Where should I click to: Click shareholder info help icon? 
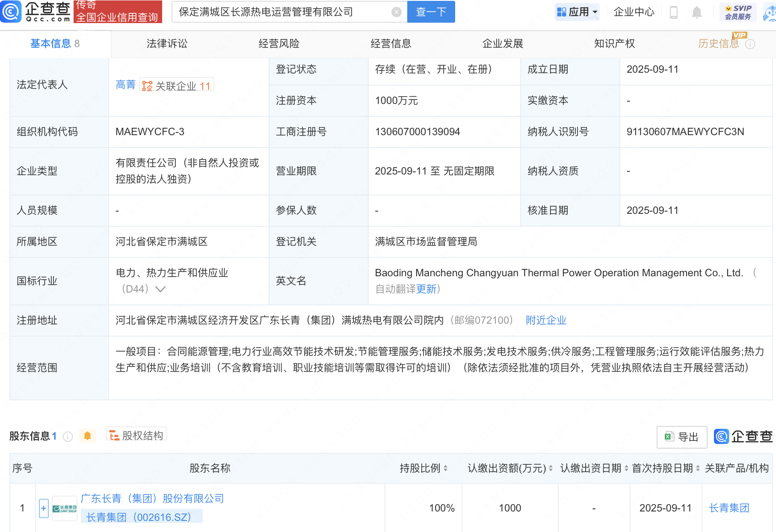tap(68, 436)
